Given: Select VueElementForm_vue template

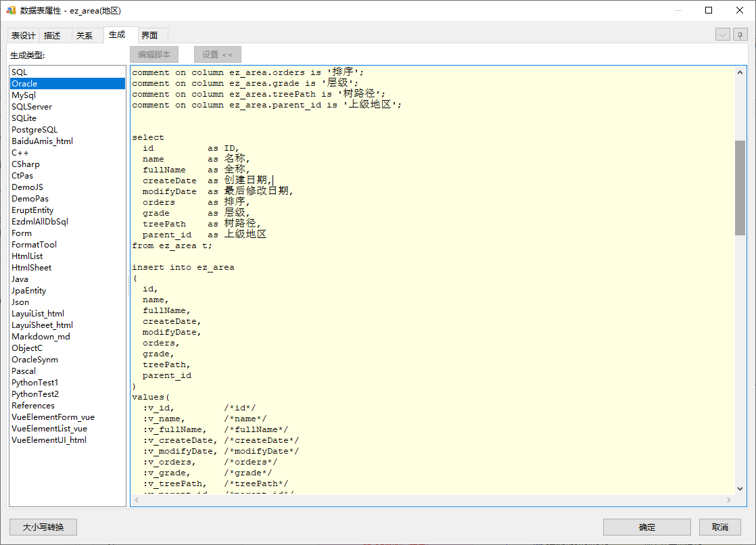Looking at the screenshot, I should (x=68, y=417).
